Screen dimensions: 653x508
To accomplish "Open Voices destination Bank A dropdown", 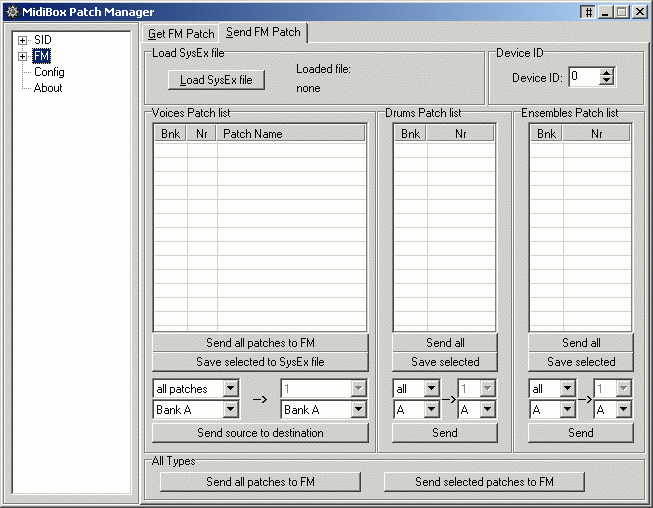I will point(358,410).
